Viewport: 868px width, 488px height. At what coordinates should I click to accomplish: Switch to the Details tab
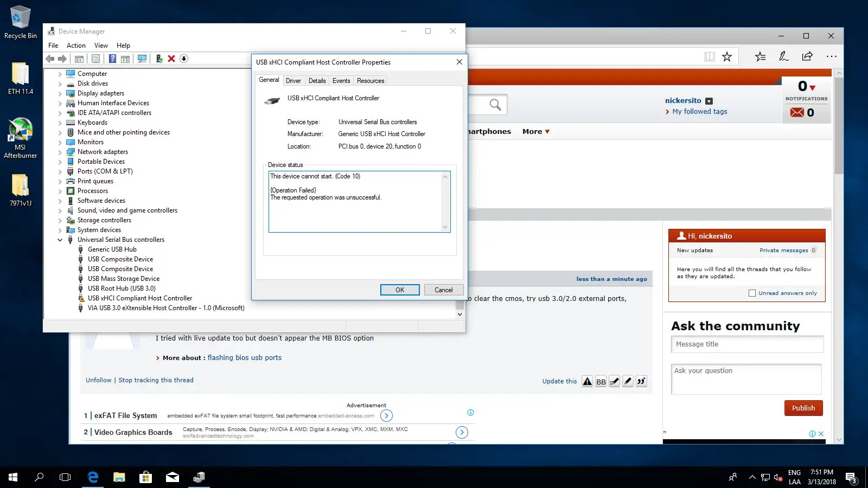317,81
